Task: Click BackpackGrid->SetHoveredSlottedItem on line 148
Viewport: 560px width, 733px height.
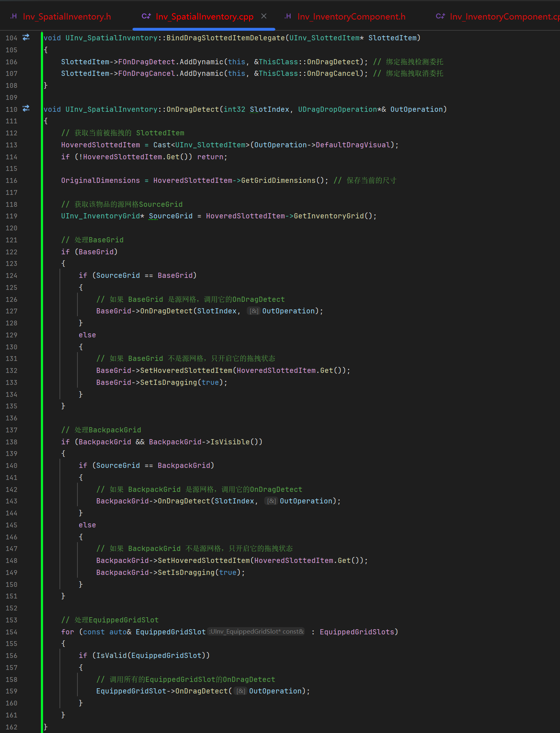Action: [x=173, y=561]
